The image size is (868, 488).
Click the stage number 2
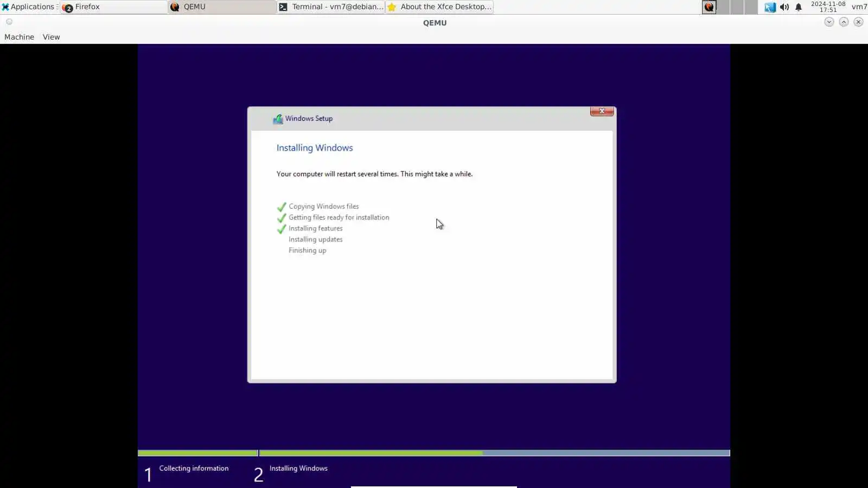point(258,475)
